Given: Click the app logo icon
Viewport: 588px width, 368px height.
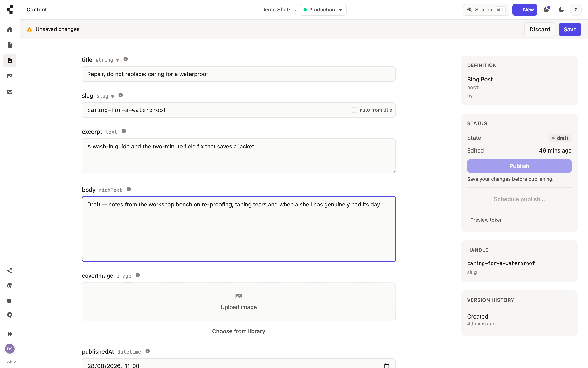Looking at the screenshot, I should tap(10, 10).
